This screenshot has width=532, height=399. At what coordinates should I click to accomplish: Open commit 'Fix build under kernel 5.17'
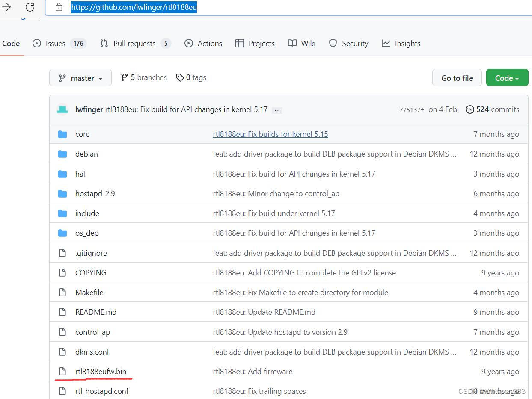[274, 213]
